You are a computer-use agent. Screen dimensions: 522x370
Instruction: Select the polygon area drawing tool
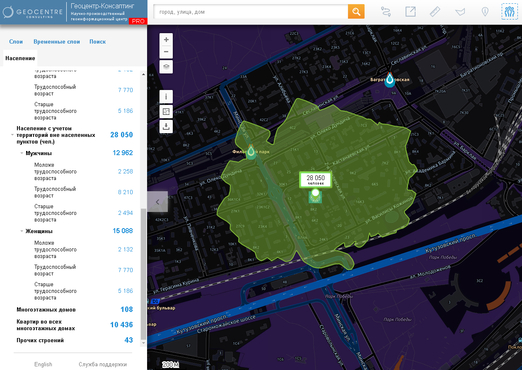click(x=460, y=12)
